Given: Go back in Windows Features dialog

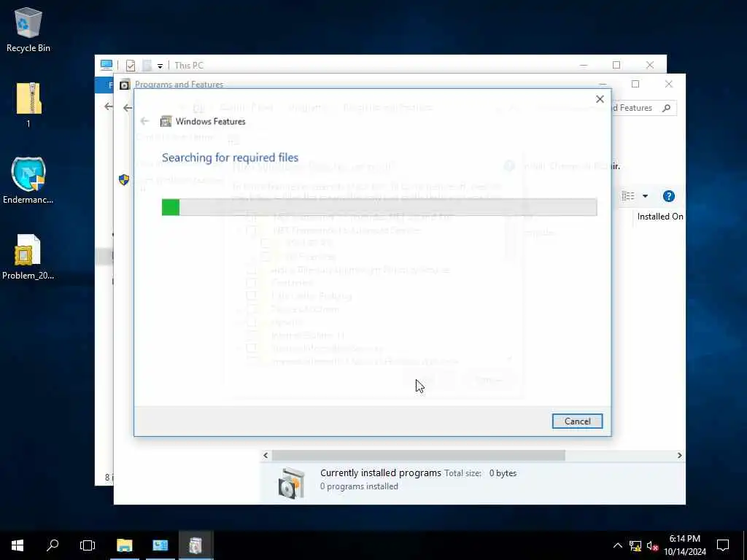Looking at the screenshot, I should point(145,122).
